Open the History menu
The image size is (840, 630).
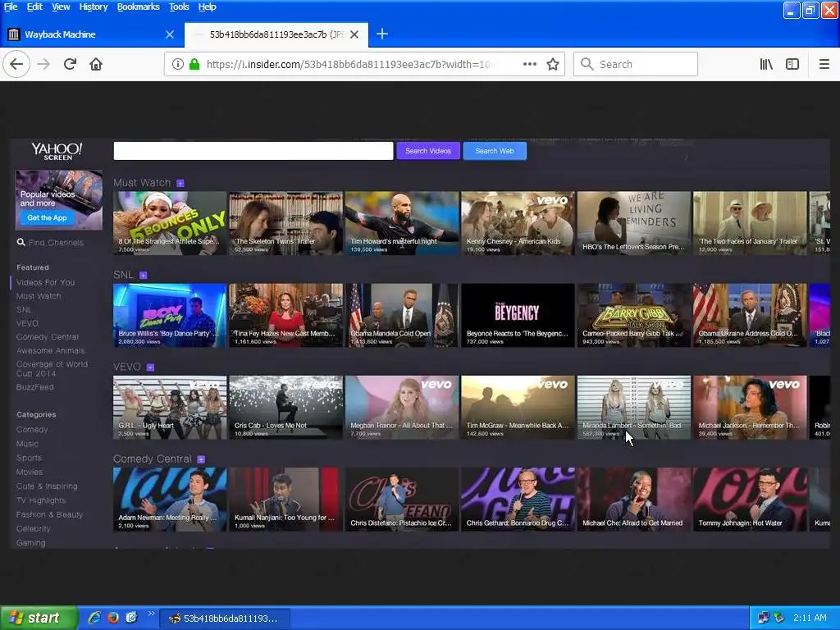[94, 7]
